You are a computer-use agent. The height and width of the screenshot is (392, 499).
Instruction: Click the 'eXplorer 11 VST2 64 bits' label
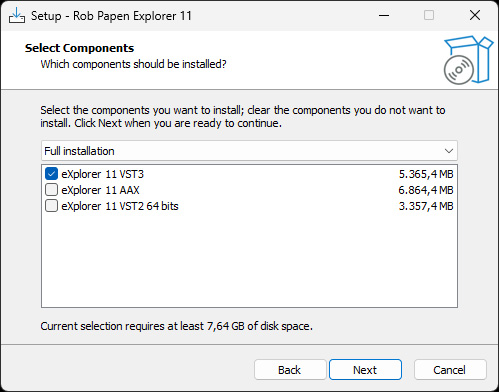(x=120, y=206)
